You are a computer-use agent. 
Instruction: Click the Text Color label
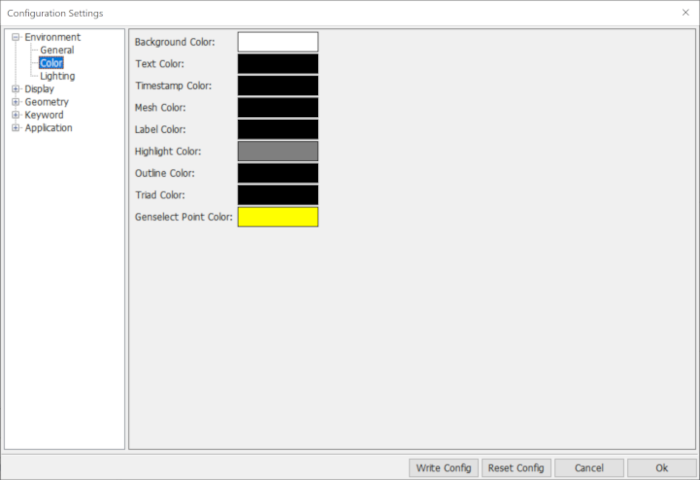tap(160, 64)
